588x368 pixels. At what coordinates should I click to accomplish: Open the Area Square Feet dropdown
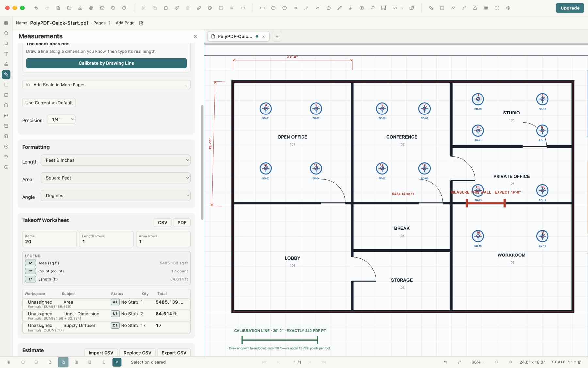pyautogui.click(x=116, y=178)
